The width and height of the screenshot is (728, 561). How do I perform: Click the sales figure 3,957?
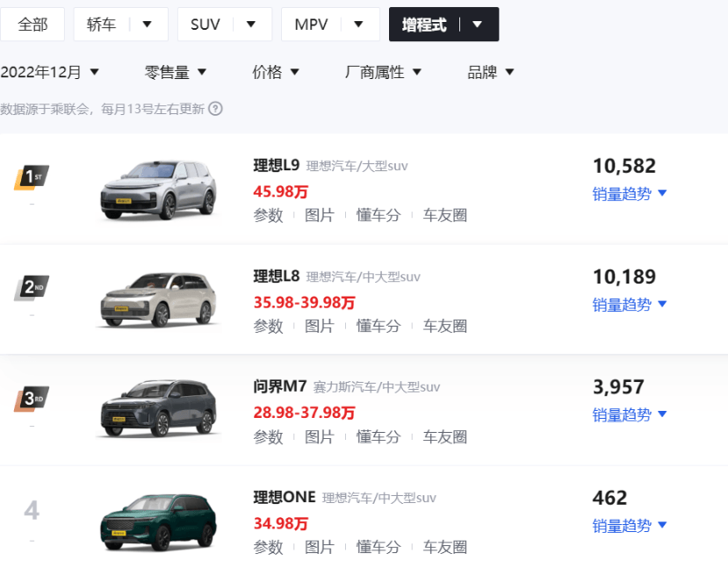(618, 387)
